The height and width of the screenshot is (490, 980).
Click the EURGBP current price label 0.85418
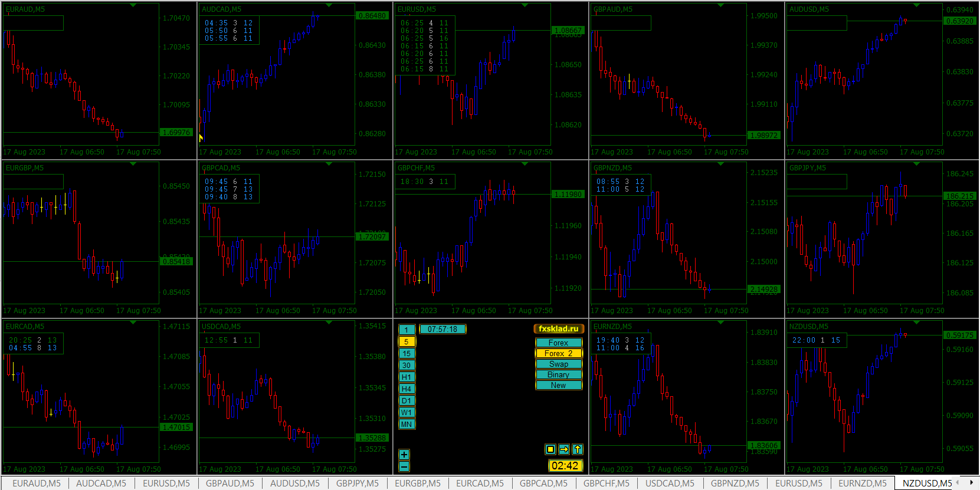(x=176, y=262)
